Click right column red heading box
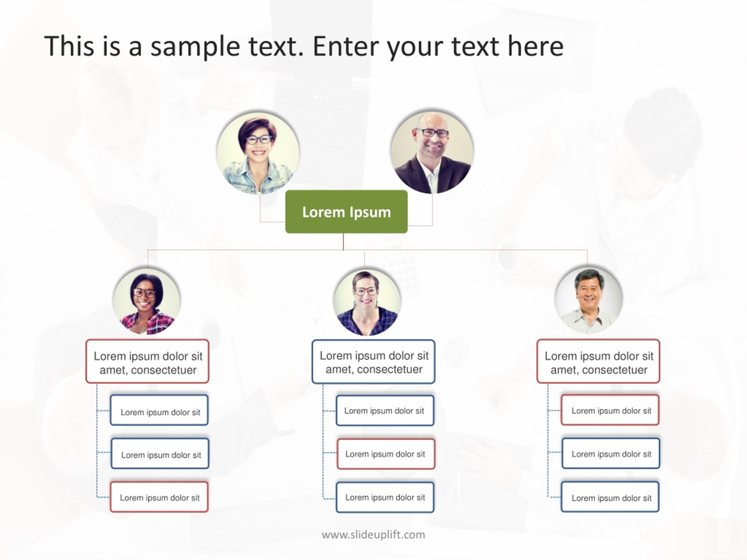Viewport: 747px width, 560px height. (598, 361)
